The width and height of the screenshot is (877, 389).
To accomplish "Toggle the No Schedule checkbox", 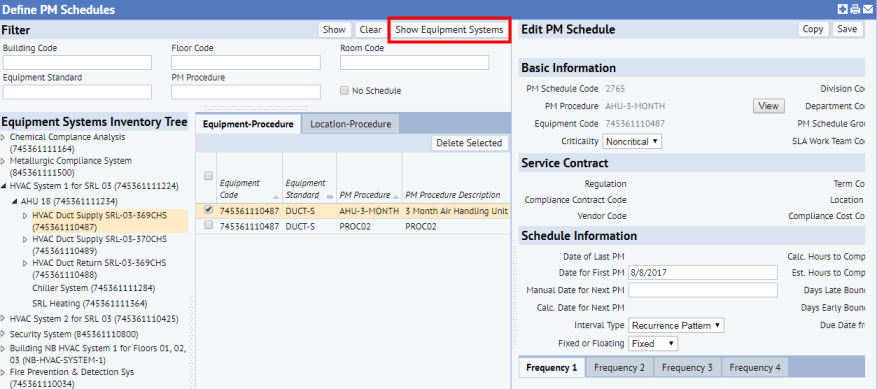I will (x=345, y=91).
